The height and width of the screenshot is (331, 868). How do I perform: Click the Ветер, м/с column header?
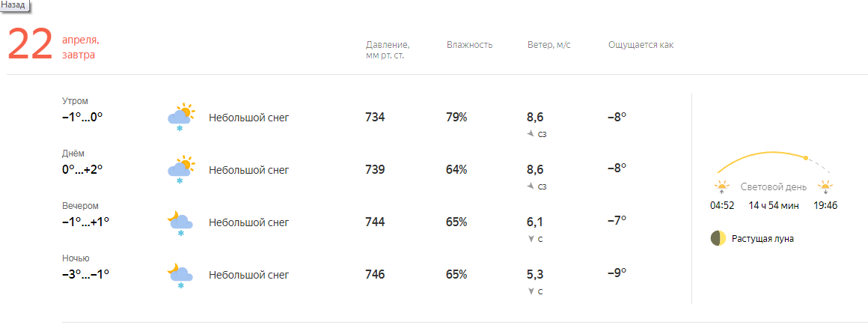(549, 45)
